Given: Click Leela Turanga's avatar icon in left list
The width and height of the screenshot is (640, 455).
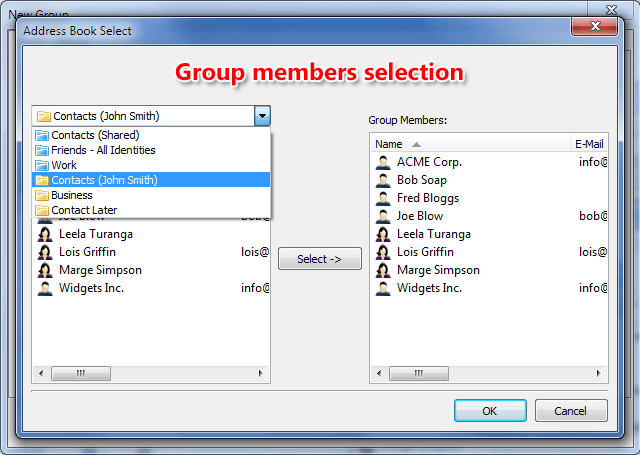Looking at the screenshot, I should point(45,234).
